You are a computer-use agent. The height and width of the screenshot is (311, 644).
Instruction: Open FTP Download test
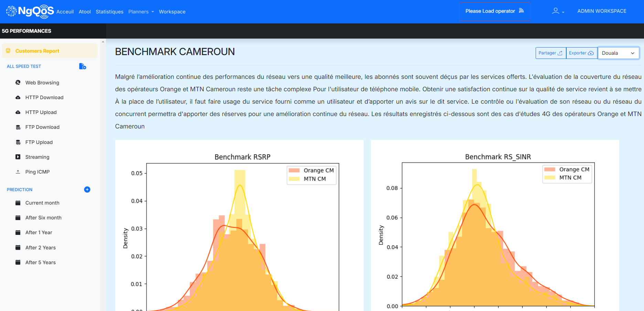pyautogui.click(x=42, y=127)
